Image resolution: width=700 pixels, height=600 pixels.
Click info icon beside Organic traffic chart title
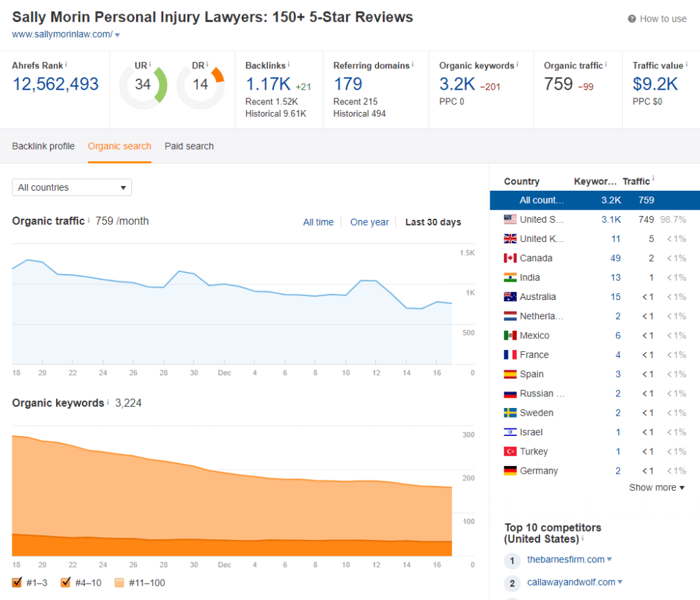[x=88, y=220]
